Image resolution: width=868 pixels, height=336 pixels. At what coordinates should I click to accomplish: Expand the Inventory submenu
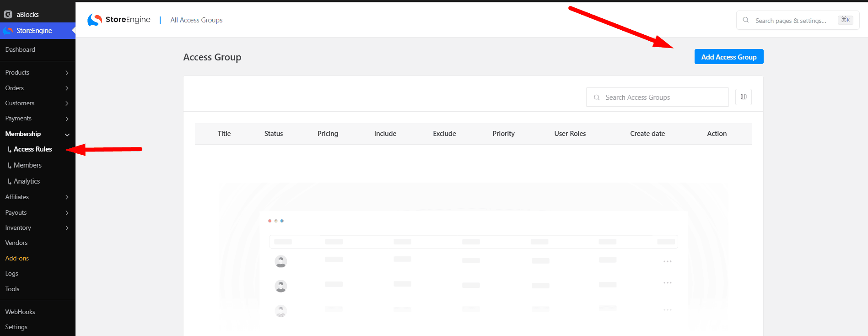(x=67, y=228)
